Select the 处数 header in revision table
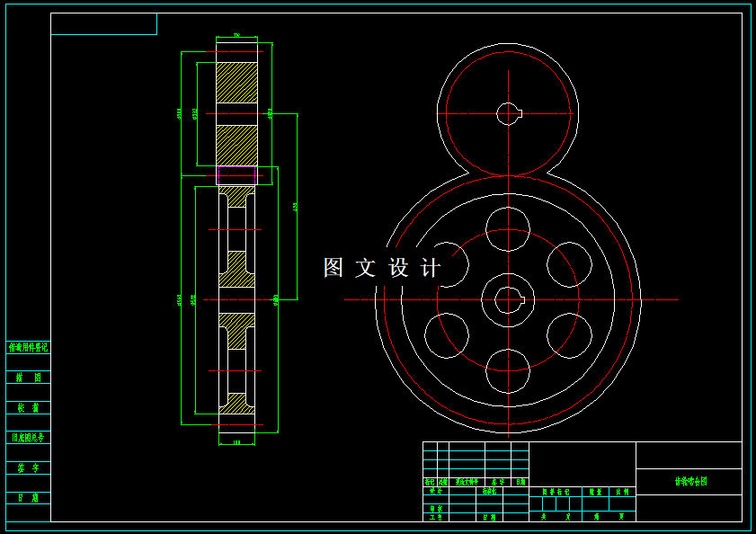The image size is (756, 534). (442, 482)
